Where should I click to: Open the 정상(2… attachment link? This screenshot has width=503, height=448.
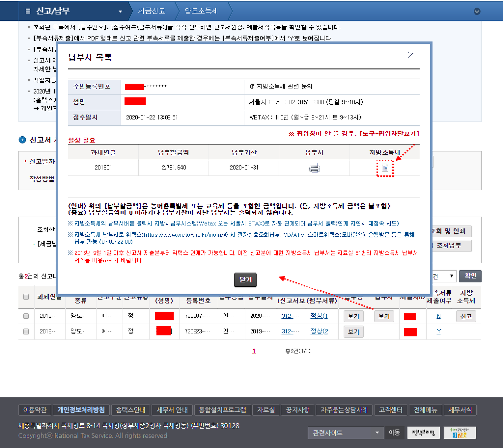coord(322,331)
